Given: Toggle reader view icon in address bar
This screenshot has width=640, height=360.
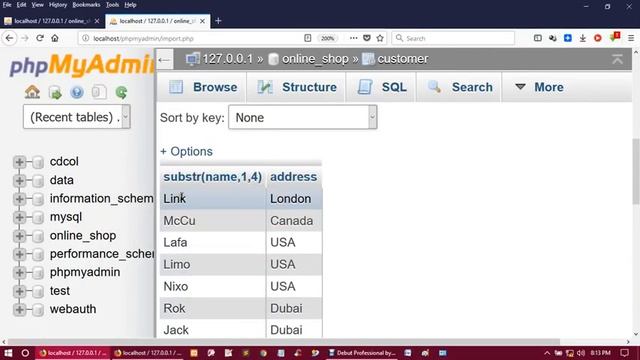Looking at the screenshot, I should coord(308,38).
